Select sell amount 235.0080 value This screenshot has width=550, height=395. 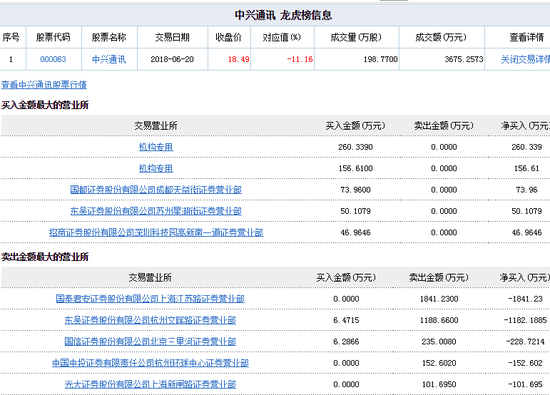point(439,342)
